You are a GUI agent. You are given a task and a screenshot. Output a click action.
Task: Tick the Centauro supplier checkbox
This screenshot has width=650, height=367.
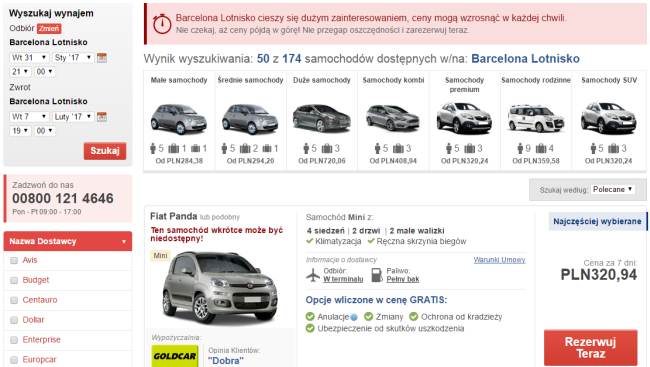point(14,300)
